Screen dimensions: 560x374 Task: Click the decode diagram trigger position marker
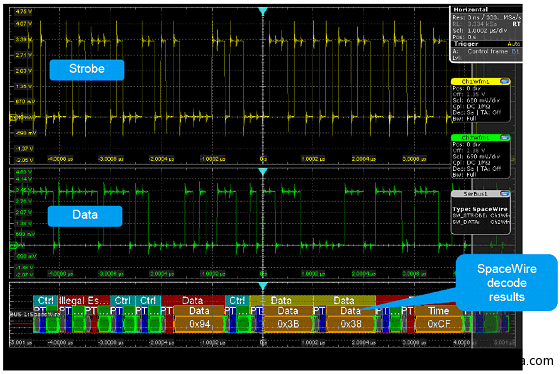(x=262, y=286)
